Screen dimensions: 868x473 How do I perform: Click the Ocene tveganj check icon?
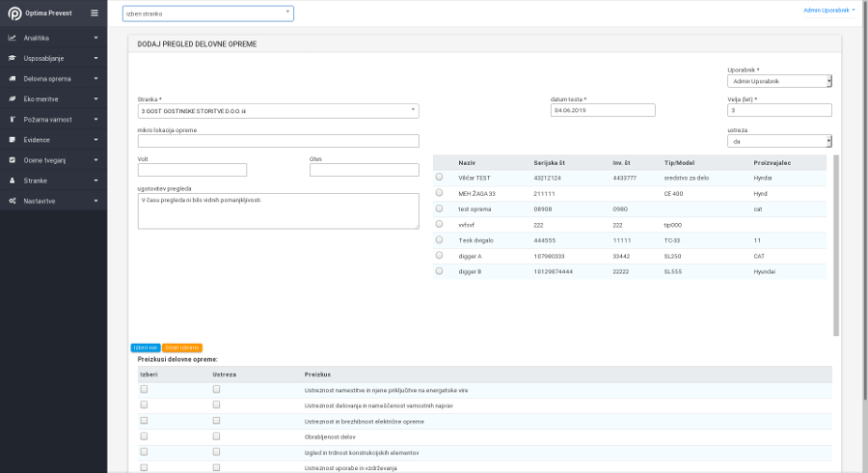tap(13, 160)
